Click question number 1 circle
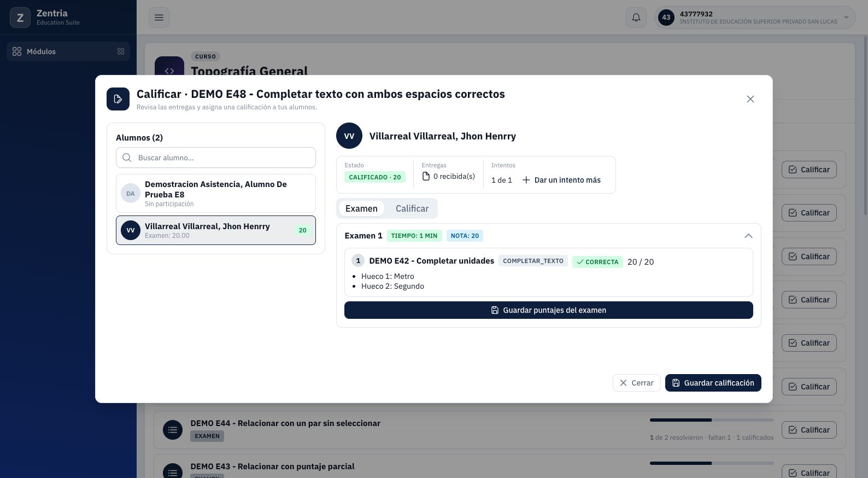868x478 pixels. click(358, 261)
